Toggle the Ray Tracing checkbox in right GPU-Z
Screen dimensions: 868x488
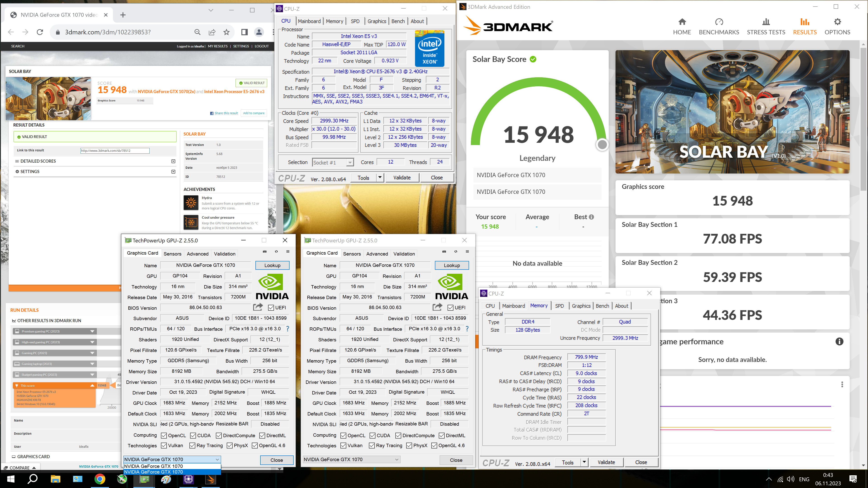tap(372, 446)
